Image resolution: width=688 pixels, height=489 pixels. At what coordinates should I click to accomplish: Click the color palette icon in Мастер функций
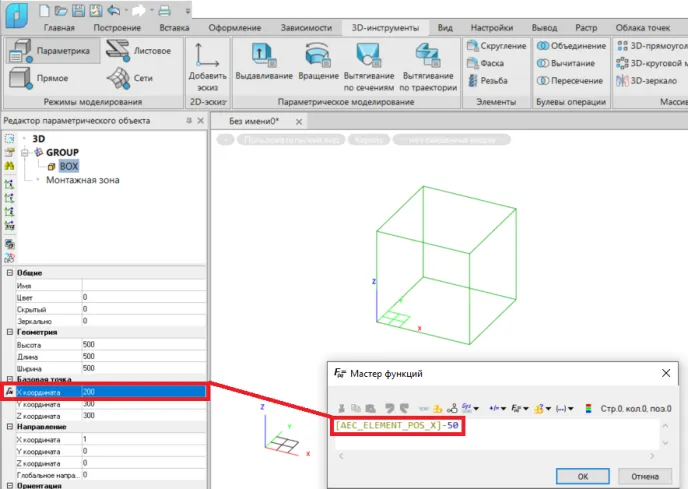coord(587,408)
